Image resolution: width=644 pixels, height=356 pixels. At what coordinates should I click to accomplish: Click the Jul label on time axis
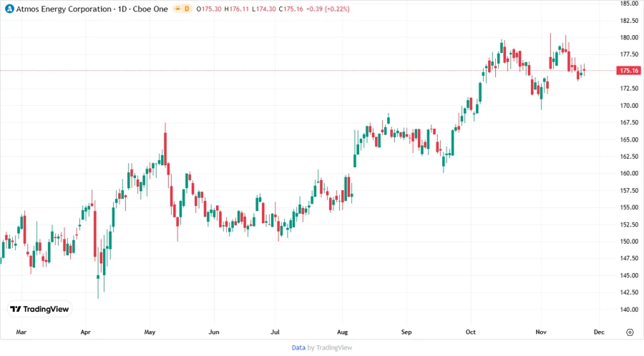pyautogui.click(x=275, y=332)
